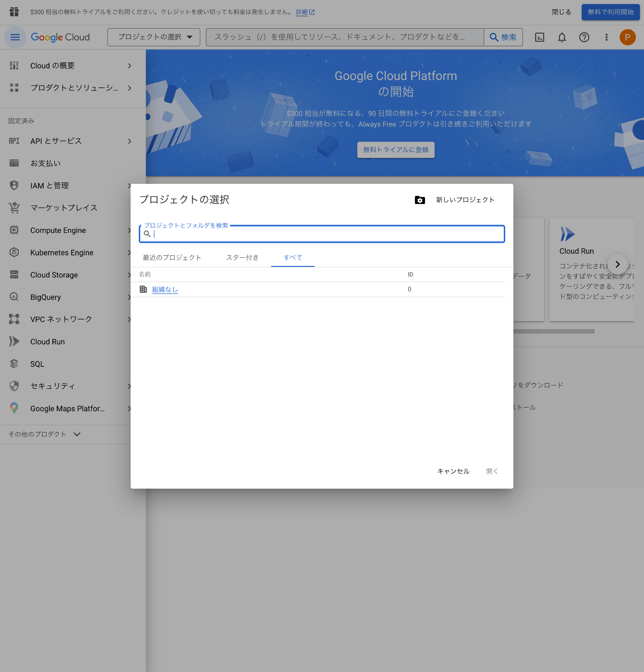
Task: Switch to the 最近のプロジェクト tab
Action: click(172, 257)
